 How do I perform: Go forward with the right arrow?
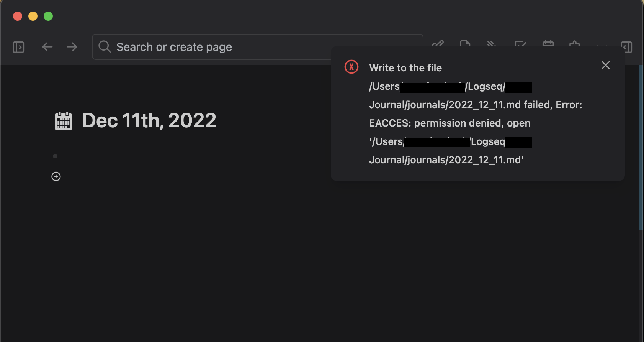pyautogui.click(x=72, y=47)
